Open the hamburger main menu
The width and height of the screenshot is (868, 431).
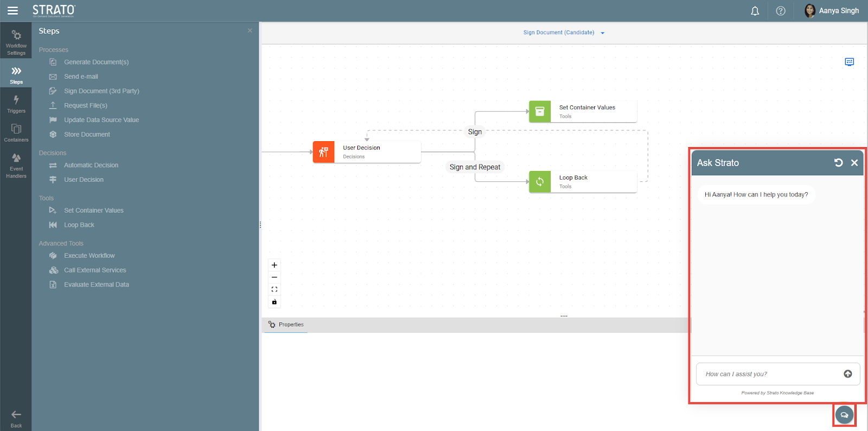(12, 10)
